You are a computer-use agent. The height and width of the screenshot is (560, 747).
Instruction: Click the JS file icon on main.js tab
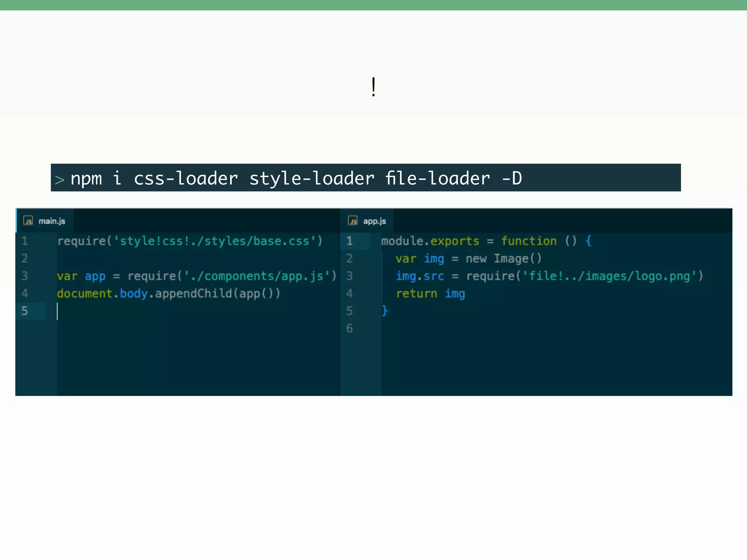point(28,221)
